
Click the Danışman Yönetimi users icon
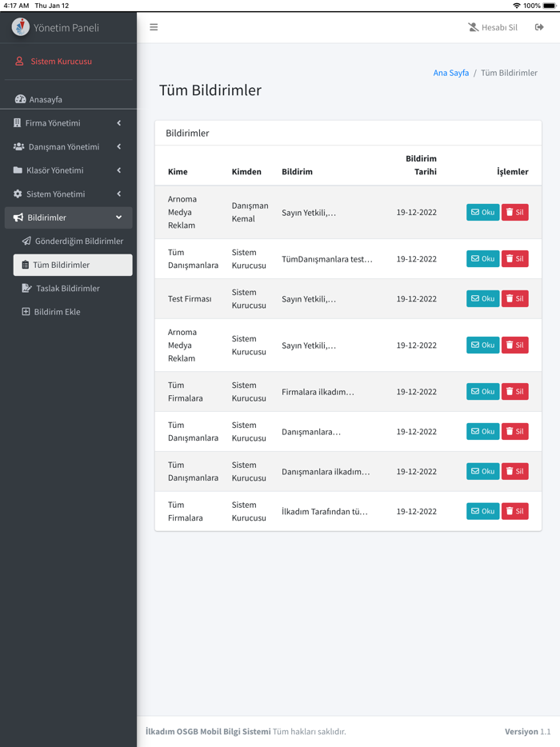point(18,146)
